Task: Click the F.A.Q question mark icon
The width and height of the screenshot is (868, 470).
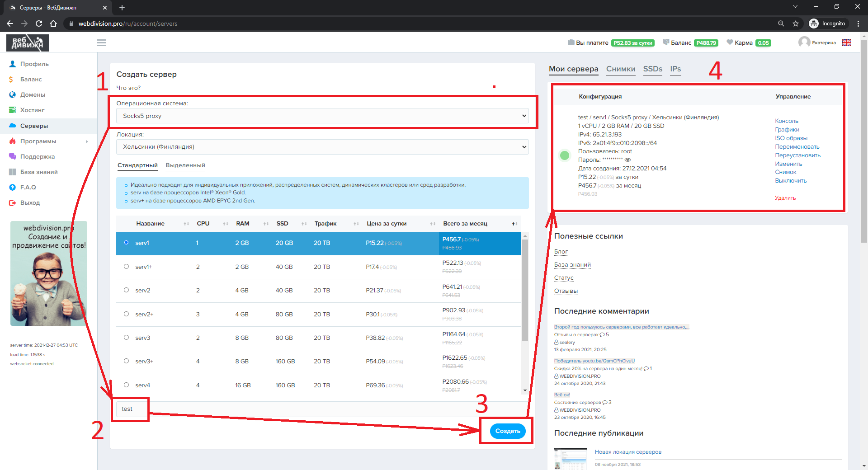Action: tap(12, 187)
